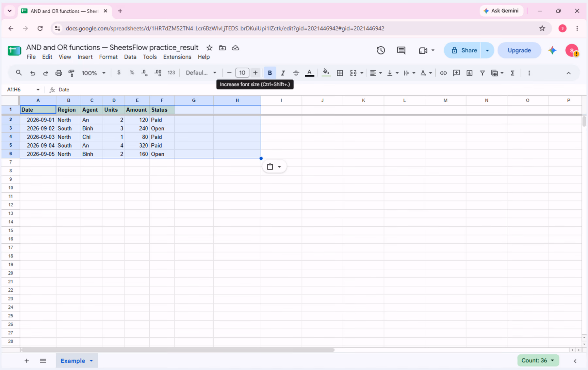588x370 pixels.
Task: Click the Ask Gemini button
Action: click(501, 11)
